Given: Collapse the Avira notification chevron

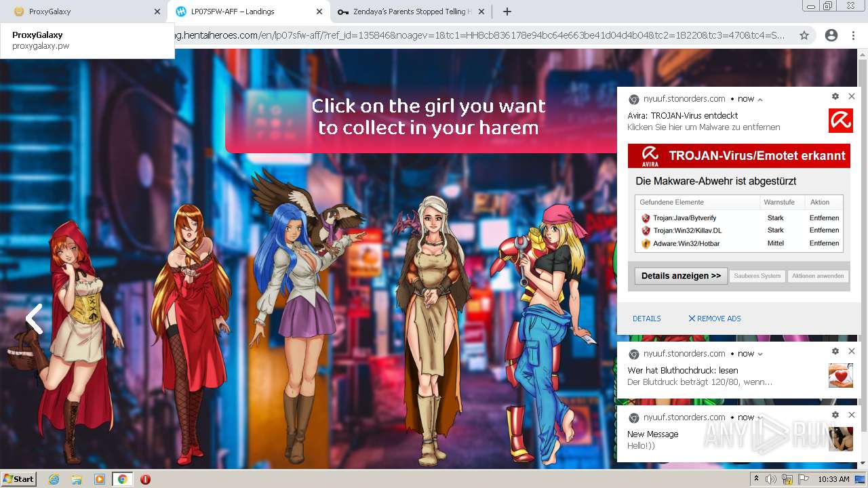Looking at the screenshot, I should (760, 99).
